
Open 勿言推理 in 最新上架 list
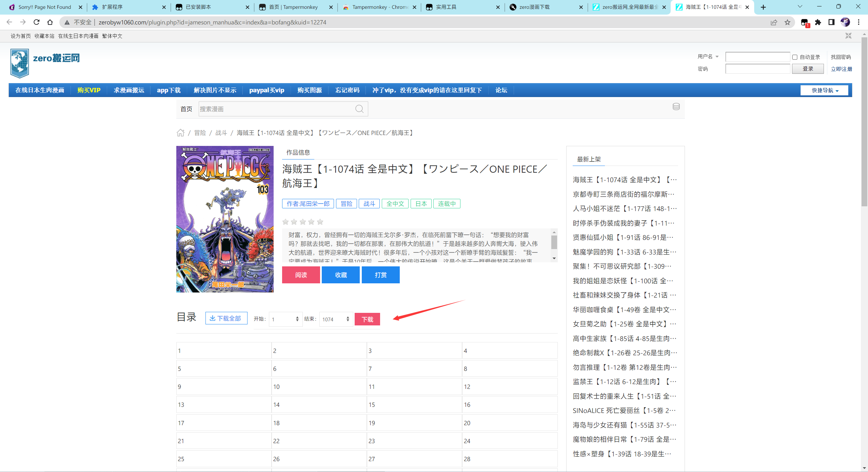pos(625,367)
